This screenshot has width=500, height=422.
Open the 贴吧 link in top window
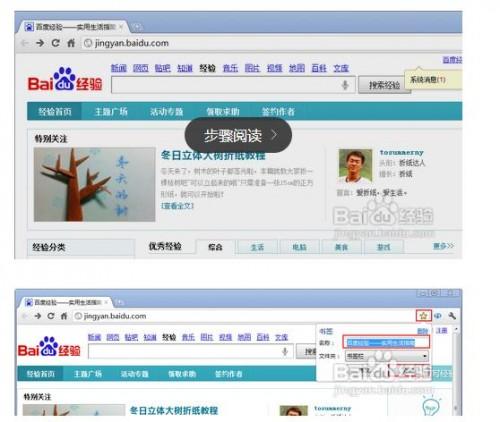[x=163, y=68]
